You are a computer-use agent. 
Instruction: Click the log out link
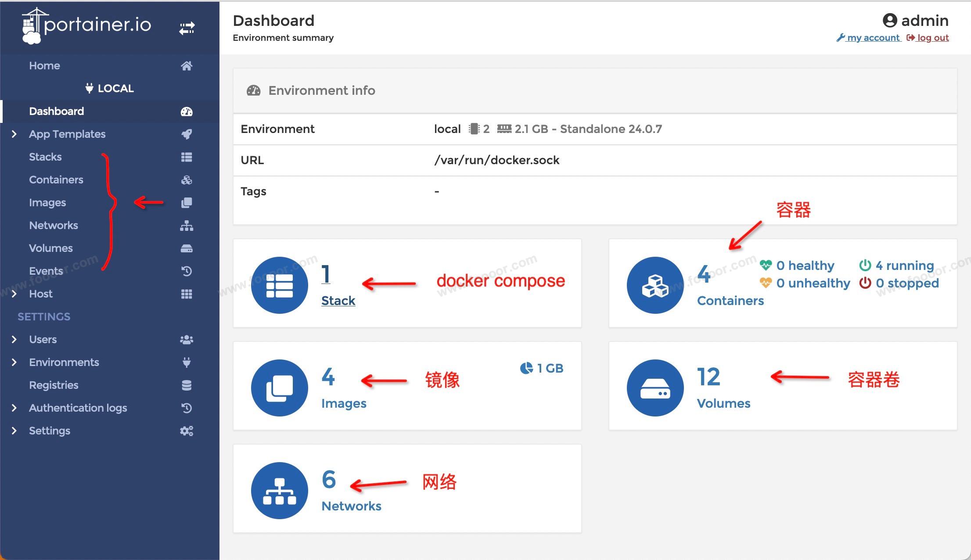pyautogui.click(x=933, y=38)
